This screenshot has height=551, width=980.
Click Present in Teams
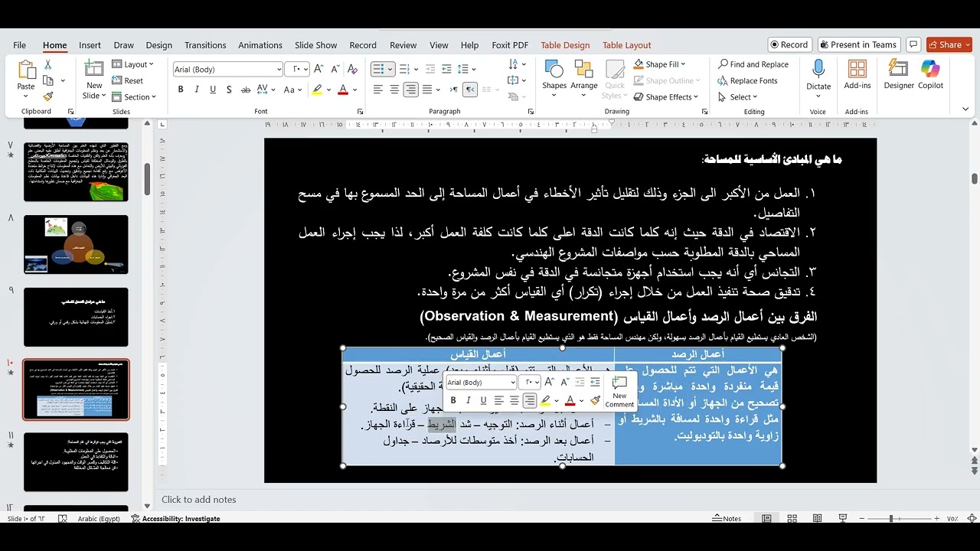click(x=858, y=44)
